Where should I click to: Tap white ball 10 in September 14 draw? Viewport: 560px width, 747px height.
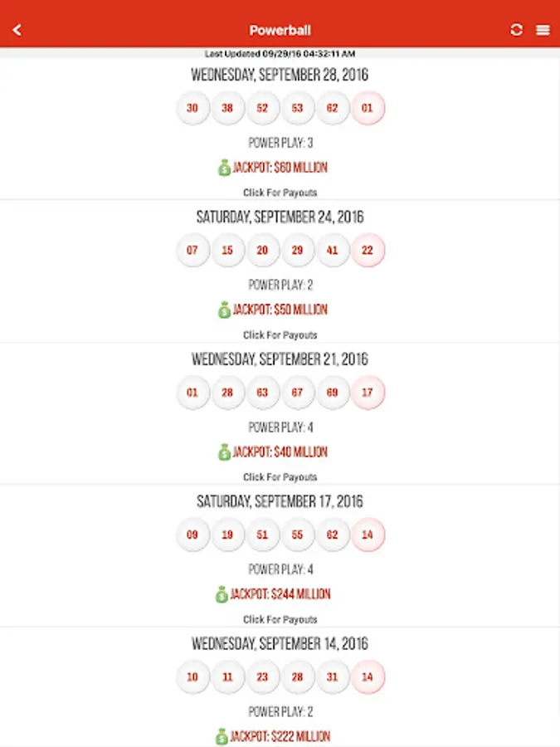pos(192,677)
